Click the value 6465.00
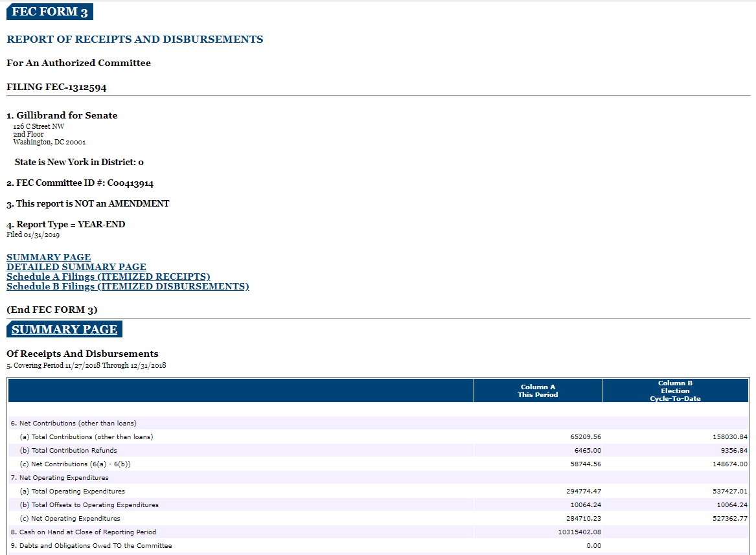The height and width of the screenshot is (555, 756). click(588, 450)
